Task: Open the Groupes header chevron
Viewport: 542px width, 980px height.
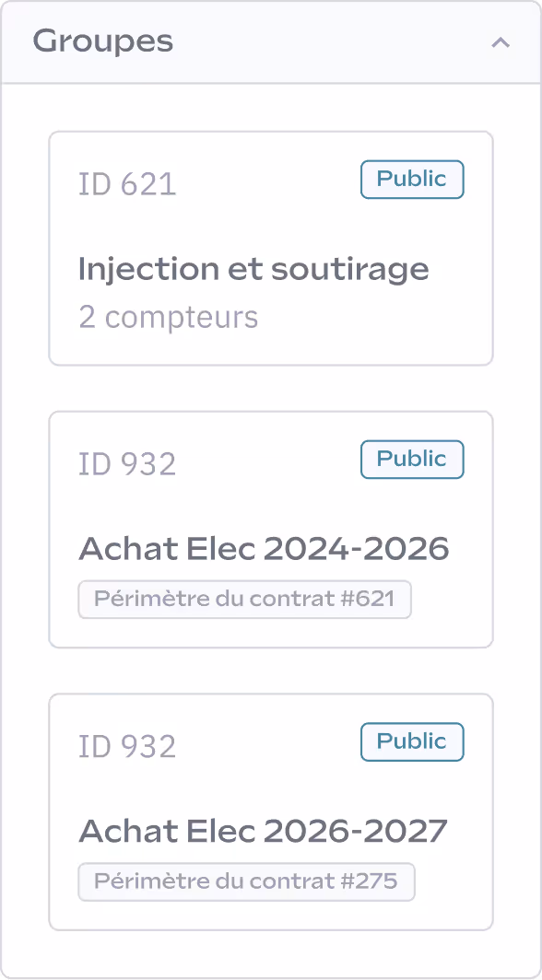Action: (501, 42)
